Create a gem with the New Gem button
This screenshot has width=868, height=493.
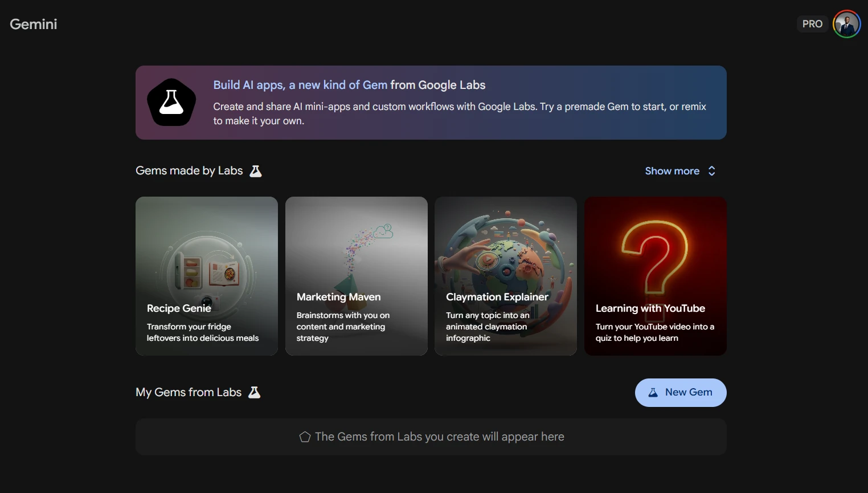tap(681, 393)
